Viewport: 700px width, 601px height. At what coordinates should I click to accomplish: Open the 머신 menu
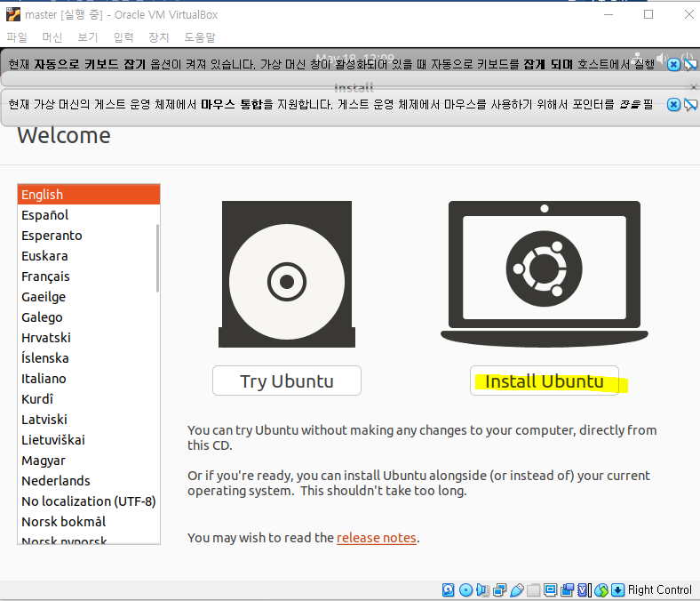tap(52, 37)
